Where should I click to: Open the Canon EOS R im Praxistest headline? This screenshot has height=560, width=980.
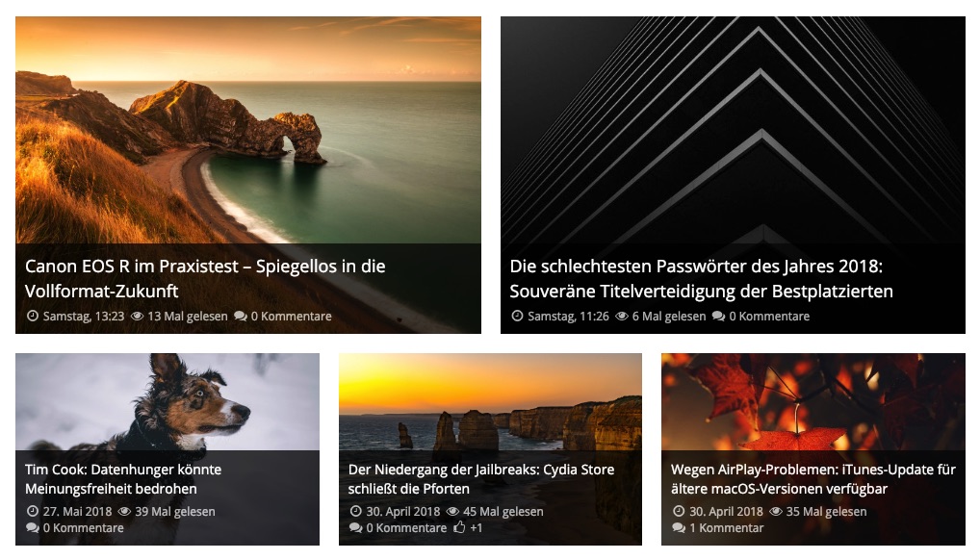205,279
